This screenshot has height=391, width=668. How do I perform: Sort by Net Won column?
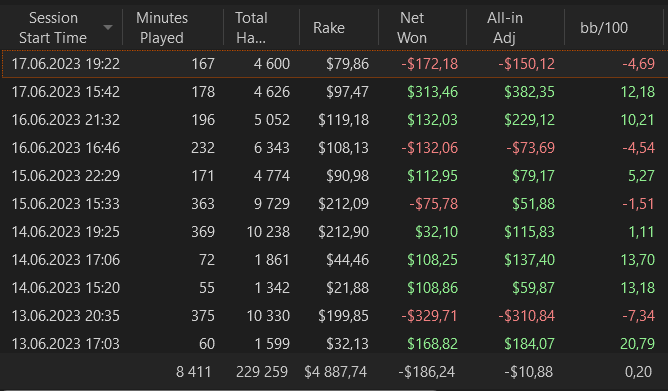422,28
